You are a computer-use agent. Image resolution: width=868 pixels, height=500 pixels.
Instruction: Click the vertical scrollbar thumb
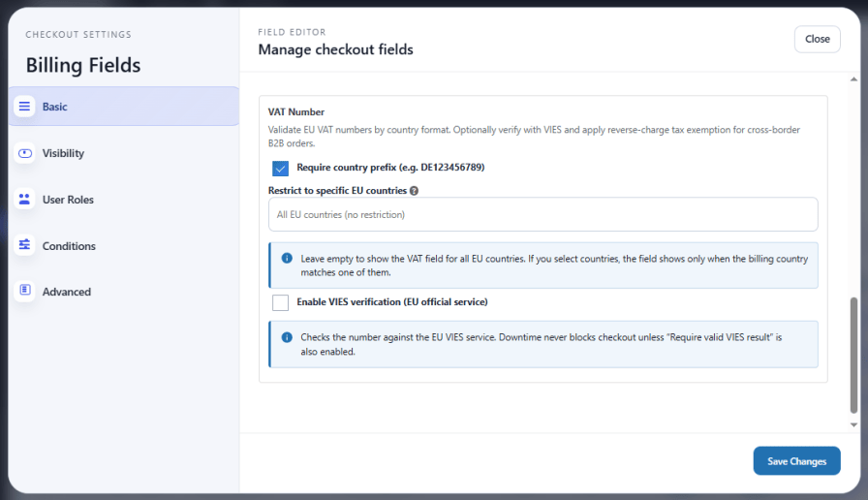click(x=853, y=355)
